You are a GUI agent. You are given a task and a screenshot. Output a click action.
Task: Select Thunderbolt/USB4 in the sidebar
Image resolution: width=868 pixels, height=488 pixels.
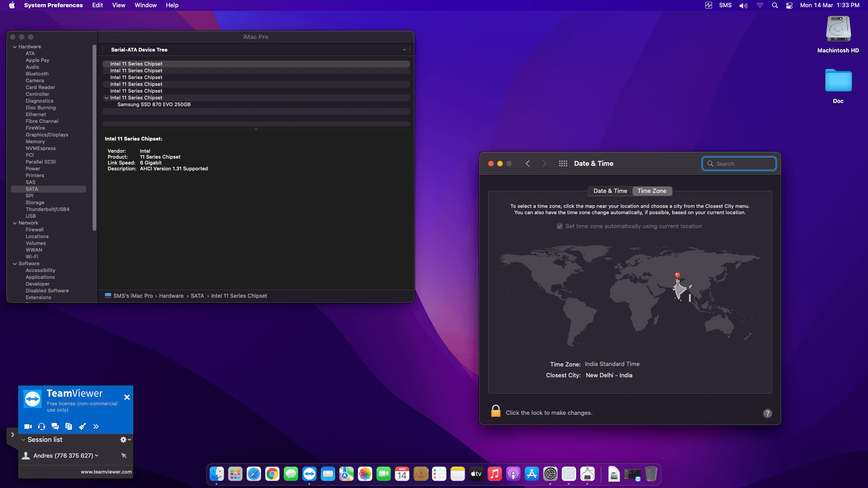(x=47, y=209)
